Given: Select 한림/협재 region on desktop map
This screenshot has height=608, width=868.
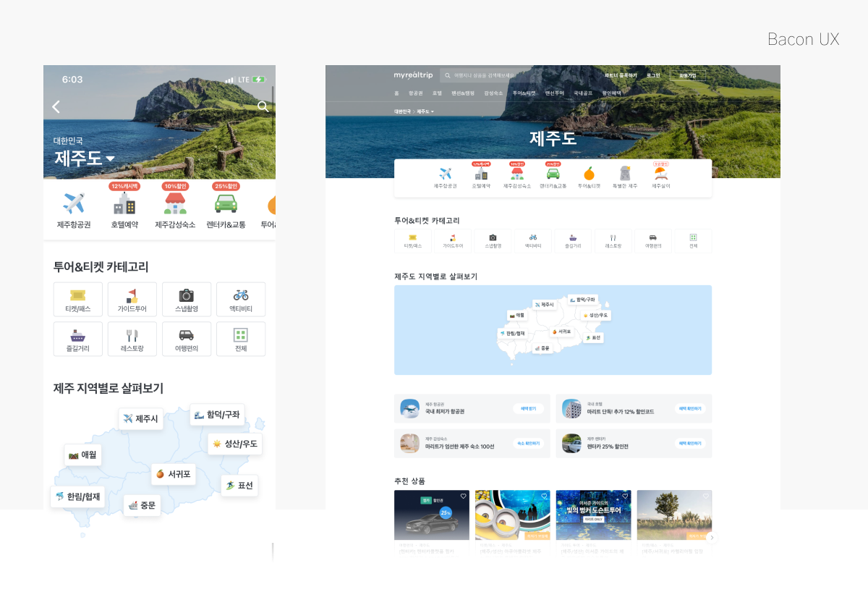Looking at the screenshot, I should pyautogui.click(x=512, y=334).
